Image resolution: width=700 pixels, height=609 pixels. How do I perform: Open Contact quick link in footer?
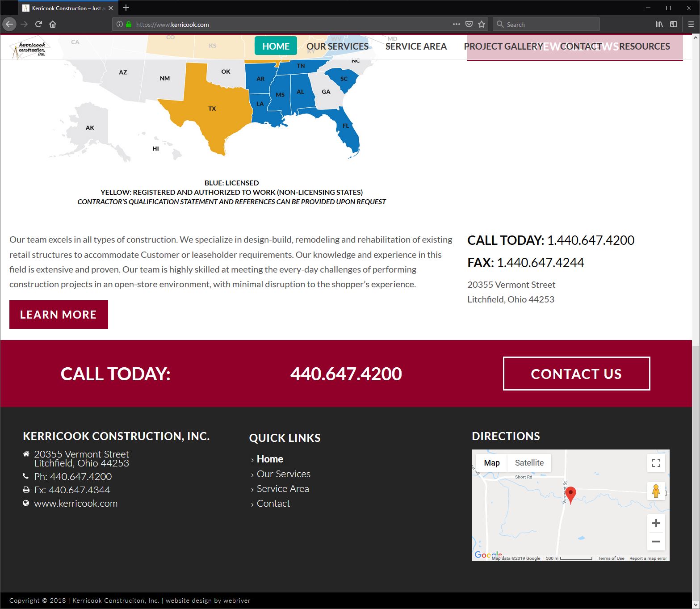(273, 503)
